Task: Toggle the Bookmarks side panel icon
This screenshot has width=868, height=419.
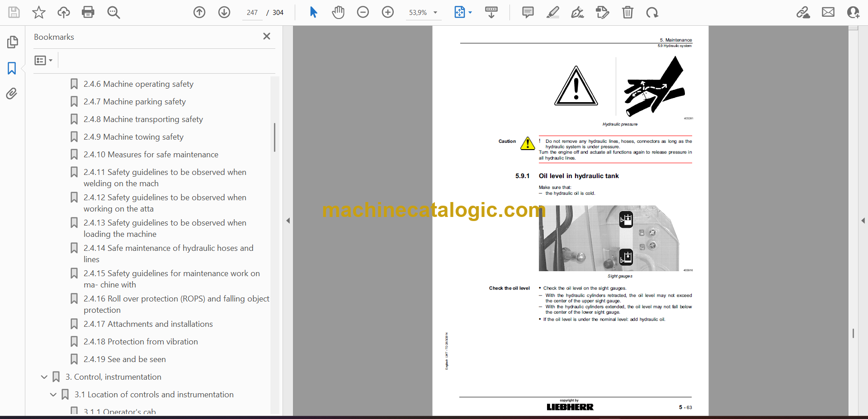Action: [x=12, y=68]
